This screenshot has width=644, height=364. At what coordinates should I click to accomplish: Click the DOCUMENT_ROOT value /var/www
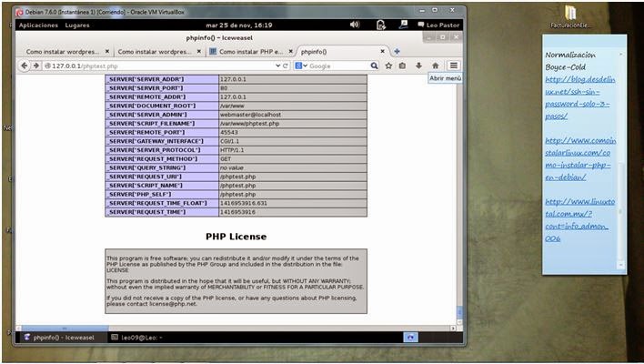click(x=232, y=106)
